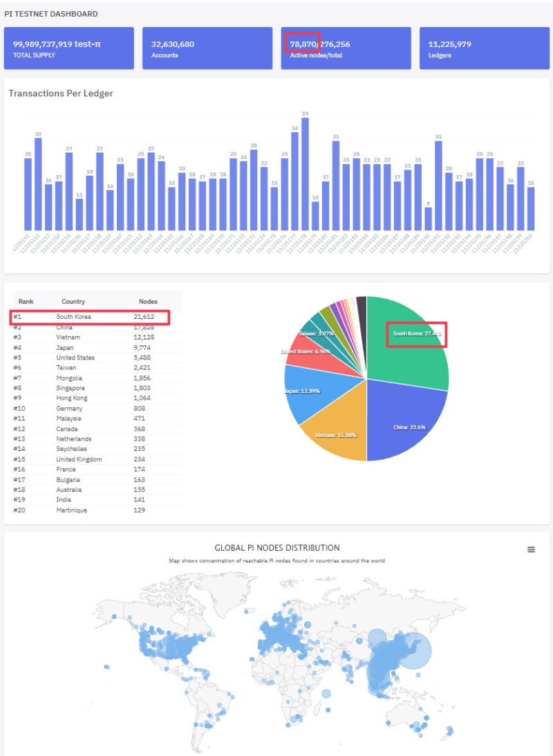This screenshot has height=756, width=553.
Task: Select the bar labeled 14
Action: pyautogui.click(x=110, y=210)
